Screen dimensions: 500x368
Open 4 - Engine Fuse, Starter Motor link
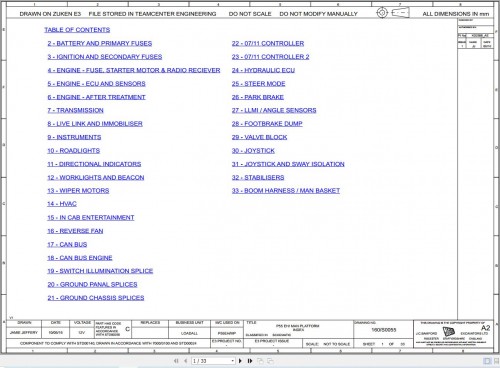(134, 70)
